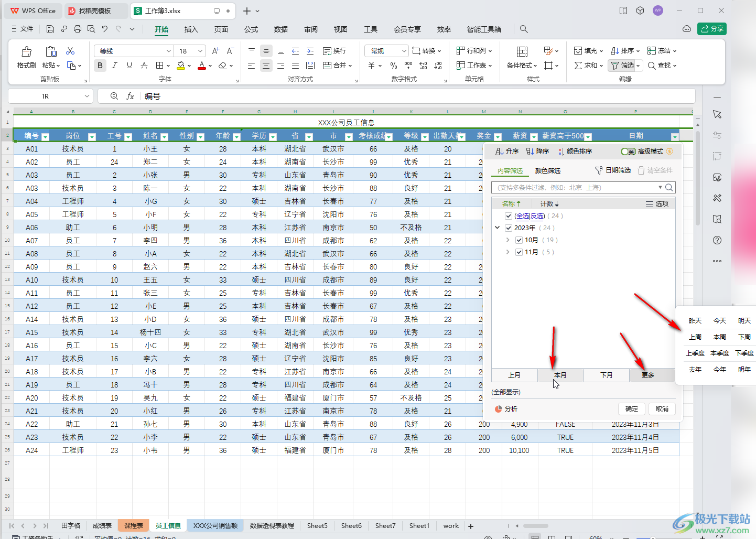Screen dimensions: 756x539
Task: Click the Wrap Text (换行) button
Action: point(334,51)
